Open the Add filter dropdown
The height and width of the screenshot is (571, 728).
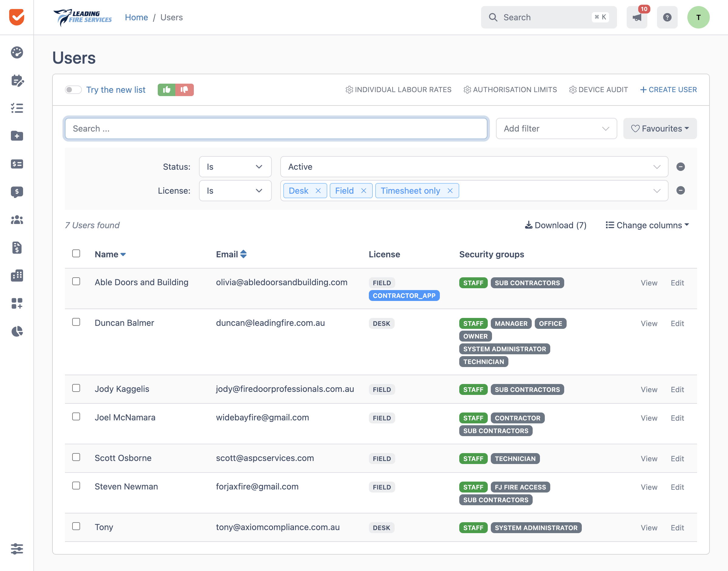(556, 129)
